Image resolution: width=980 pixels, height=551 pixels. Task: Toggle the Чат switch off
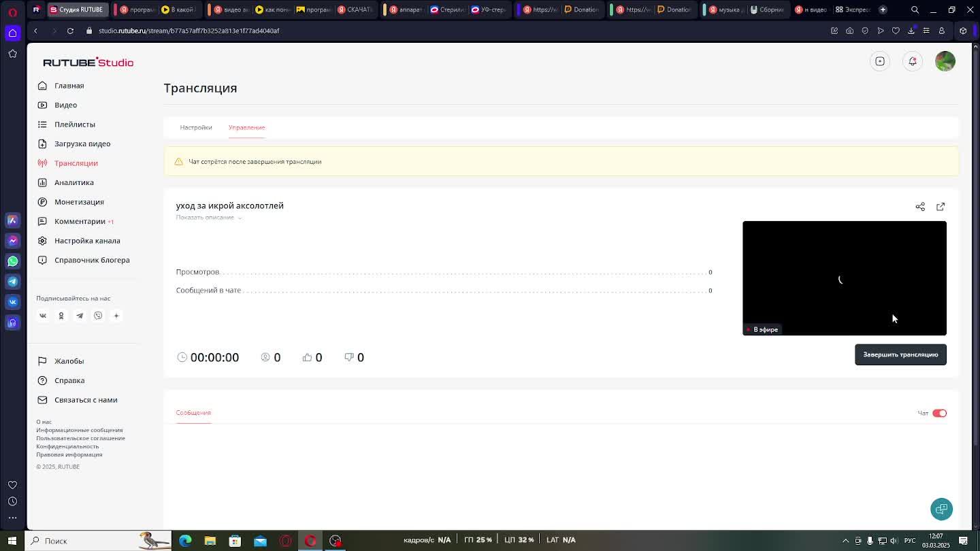click(x=939, y=413)
